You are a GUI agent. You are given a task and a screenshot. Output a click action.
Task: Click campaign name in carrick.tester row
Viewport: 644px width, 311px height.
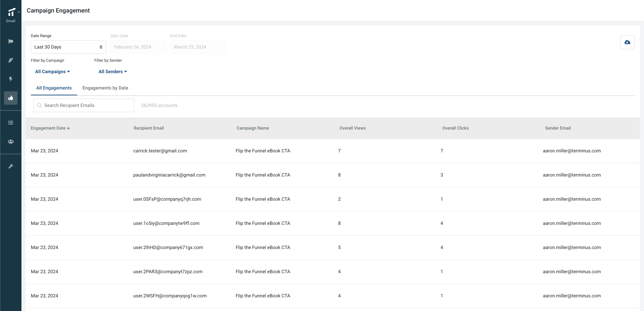click(x=263, y=151)
